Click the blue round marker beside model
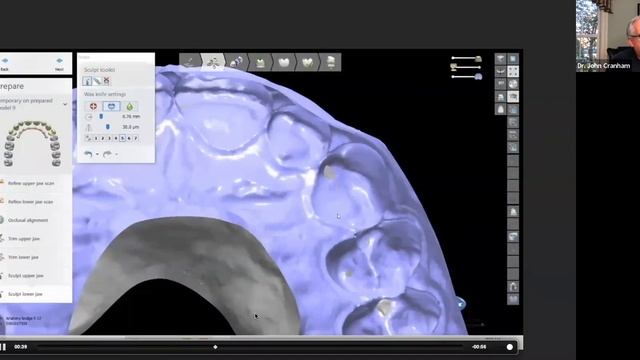Screen dimensions: 640x360 (461, 303)
